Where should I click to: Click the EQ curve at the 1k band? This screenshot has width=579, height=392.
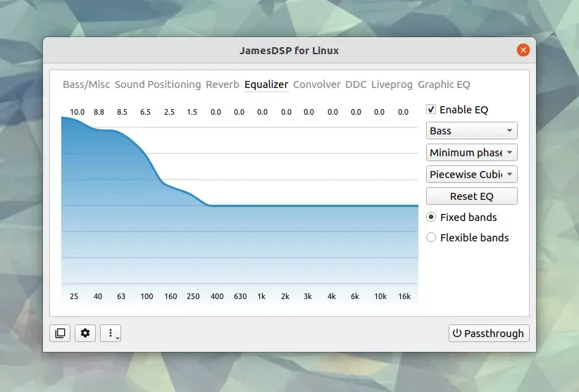pyautogui.click(x=261, y=206)
